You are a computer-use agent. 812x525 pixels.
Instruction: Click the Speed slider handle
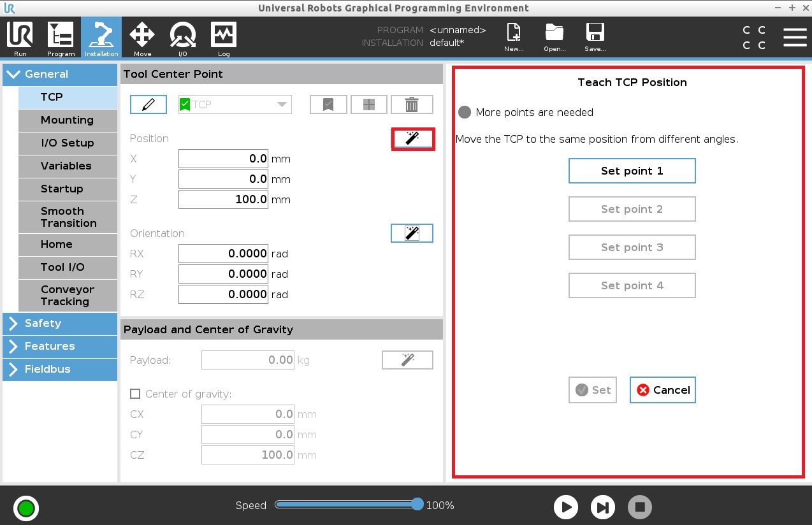417,505
